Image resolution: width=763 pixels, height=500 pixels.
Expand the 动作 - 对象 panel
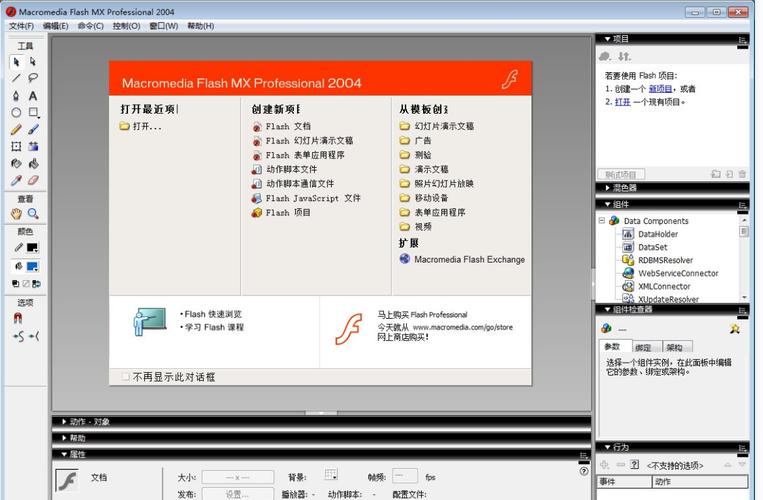coord(64,422)
